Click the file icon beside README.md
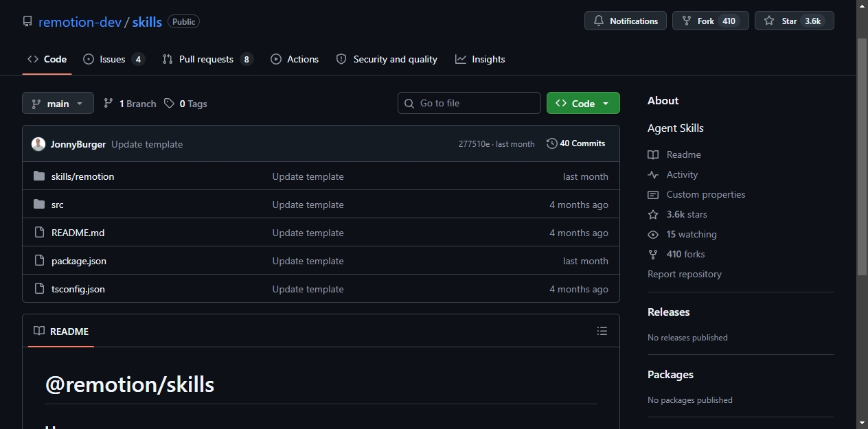 [x=39, y=233]
